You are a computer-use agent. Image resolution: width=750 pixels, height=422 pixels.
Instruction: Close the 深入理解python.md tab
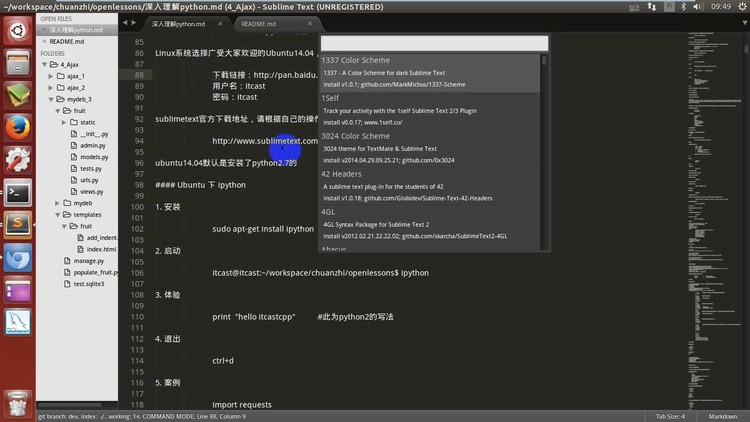pyautogui.click(x=220, y=23)
